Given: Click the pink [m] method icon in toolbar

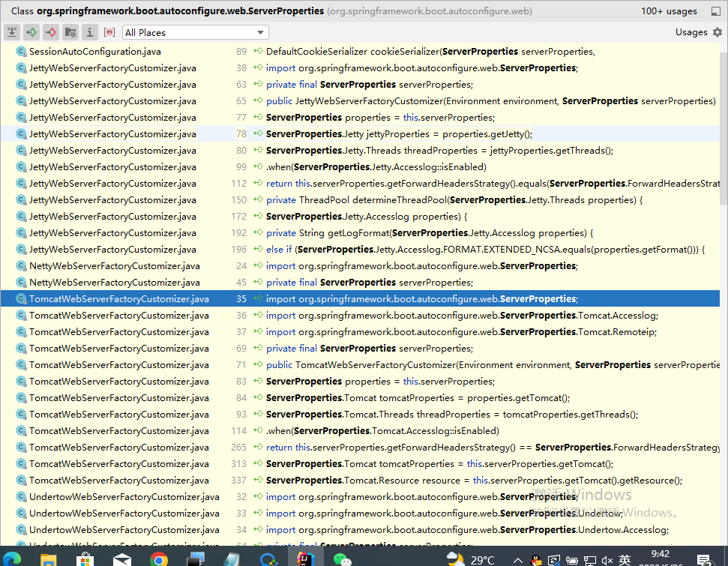Looking at the screenshot, I should click(109, 32).
